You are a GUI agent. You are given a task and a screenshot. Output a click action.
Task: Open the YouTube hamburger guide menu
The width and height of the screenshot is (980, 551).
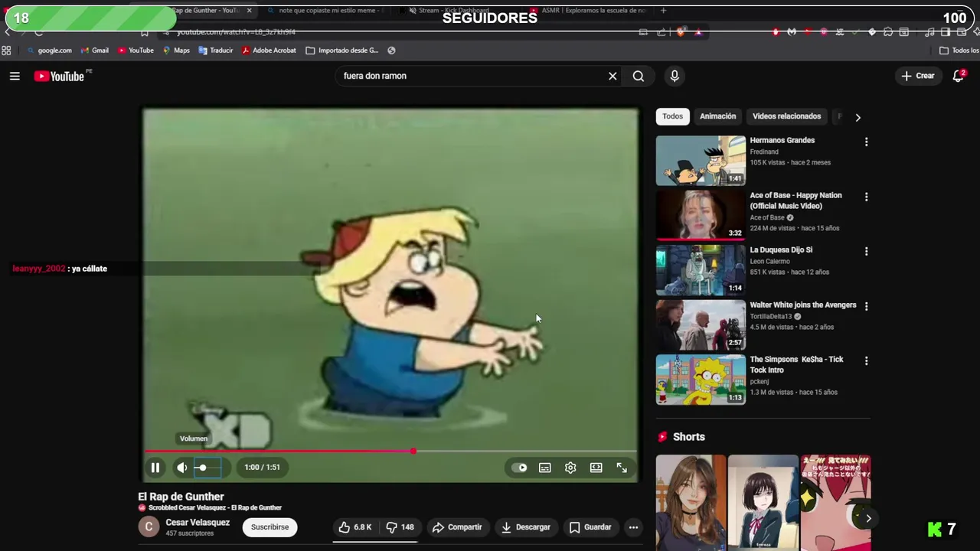[15, 76]
